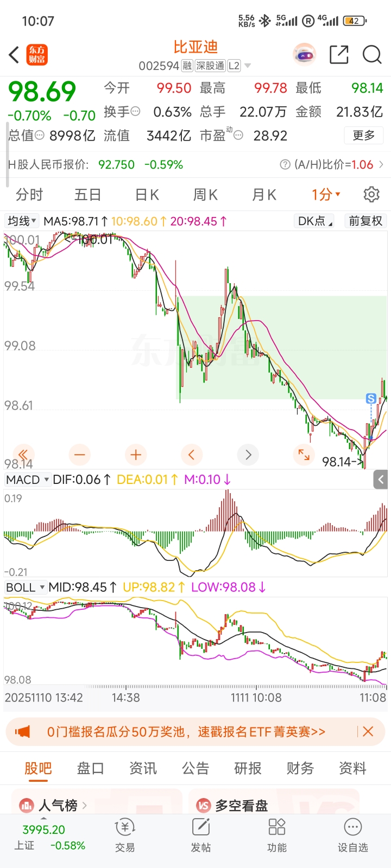Tap the 融 margin tag
Viewport: 391px width, 868px height.
tap(187, 66)
